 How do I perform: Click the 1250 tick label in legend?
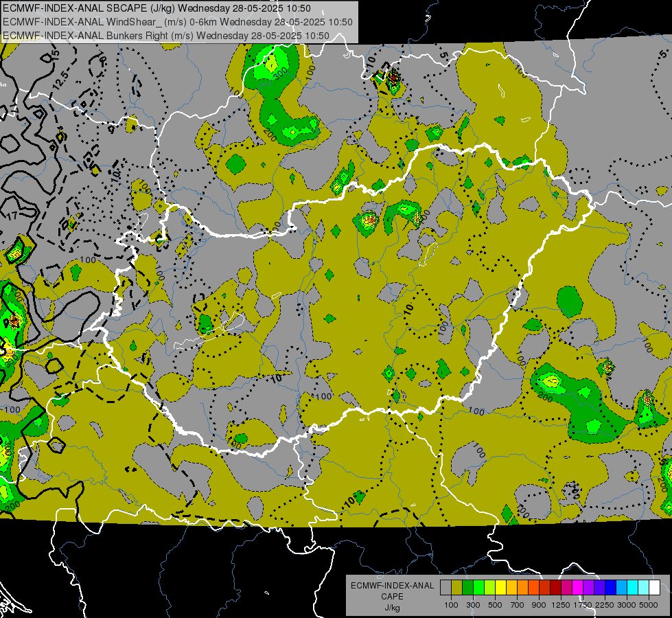point(561,605)
